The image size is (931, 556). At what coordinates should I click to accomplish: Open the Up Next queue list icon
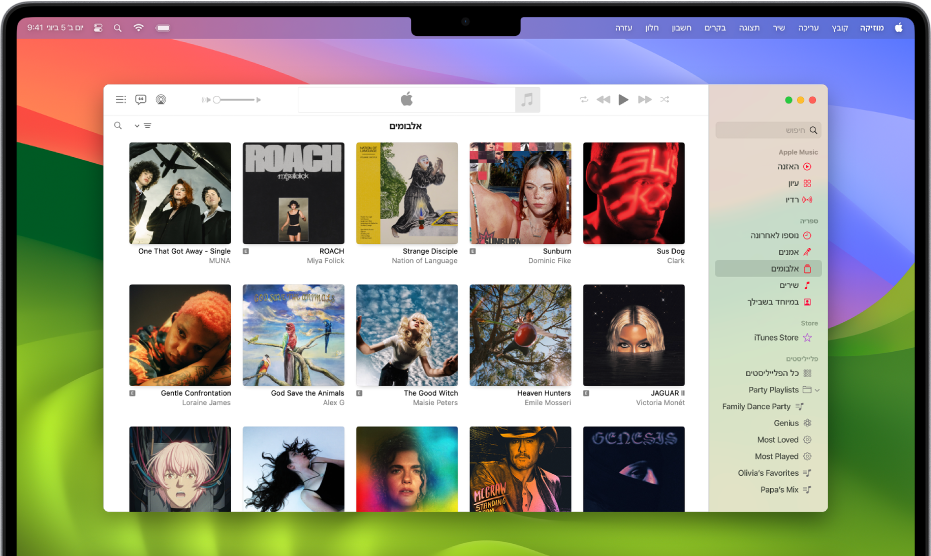[x=121, y=100]
